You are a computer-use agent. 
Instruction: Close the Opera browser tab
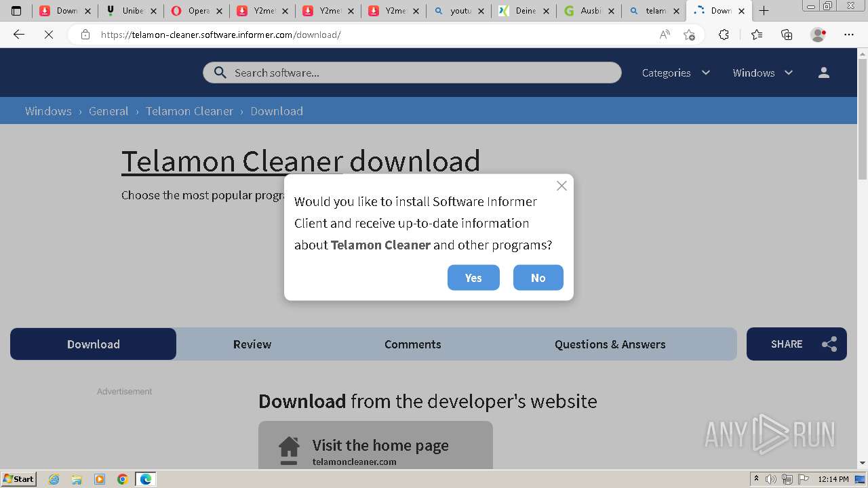click(x=219, y=11)
